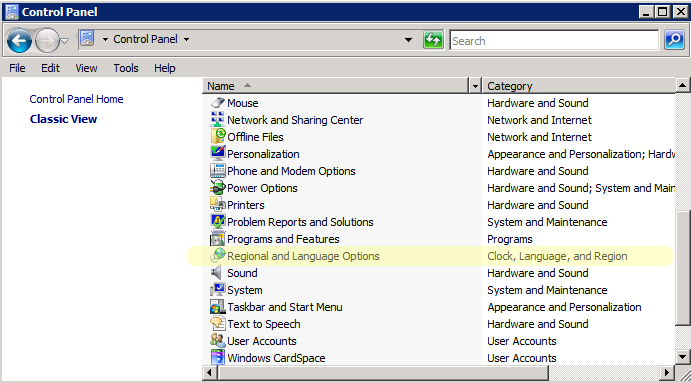Open the Name column filter dropdown
Viewport: 692px width, 383px height.
(475, 86)
